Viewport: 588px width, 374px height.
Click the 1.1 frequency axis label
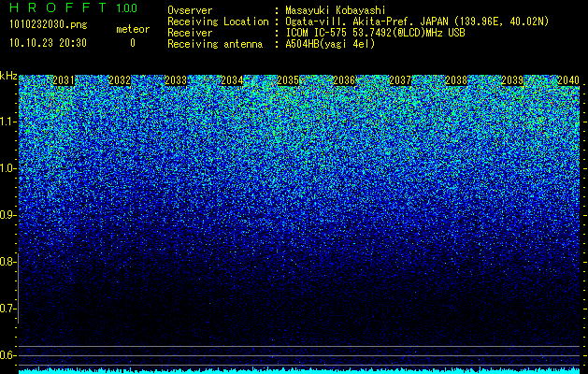click(7, 122)
